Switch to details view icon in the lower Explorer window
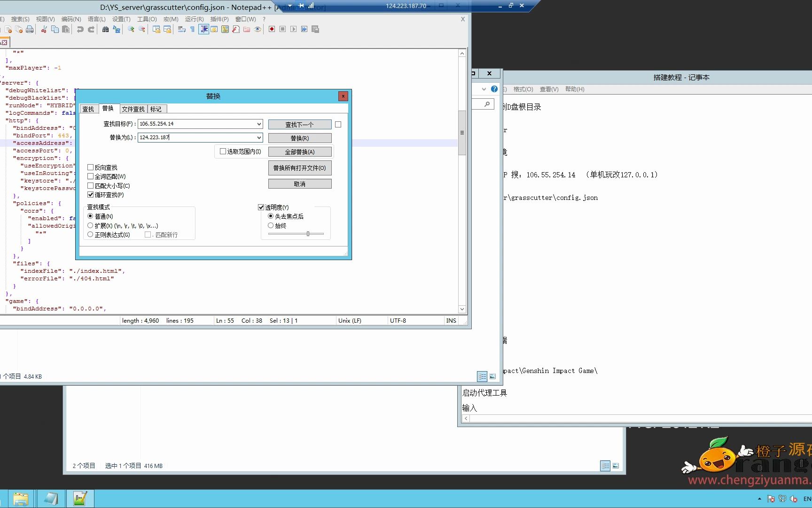 [605, 466]
